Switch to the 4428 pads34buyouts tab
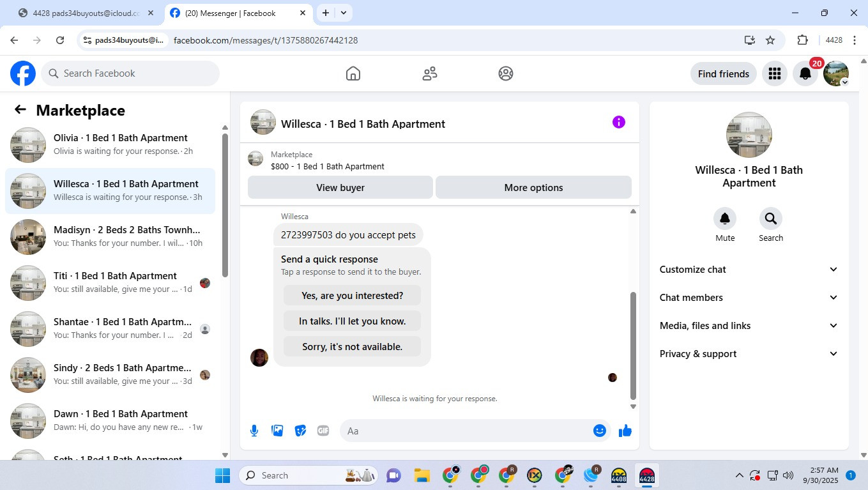 [x=86, y=13]
